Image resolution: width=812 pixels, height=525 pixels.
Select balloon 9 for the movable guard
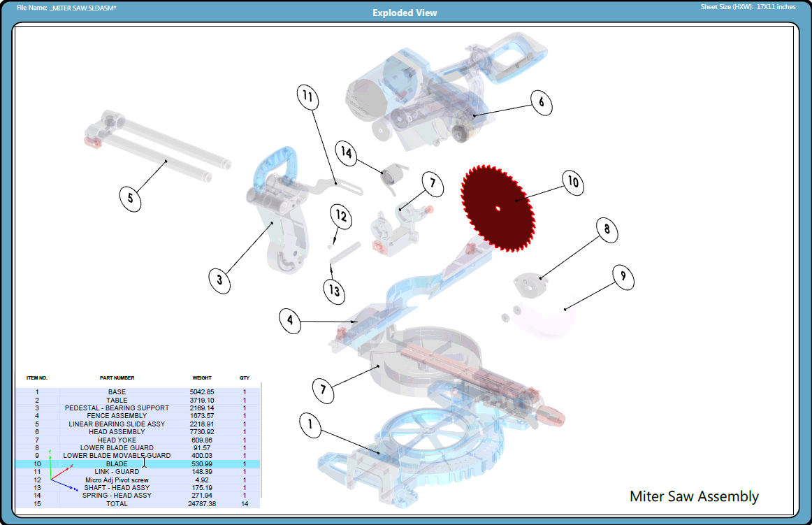point(623,277)
